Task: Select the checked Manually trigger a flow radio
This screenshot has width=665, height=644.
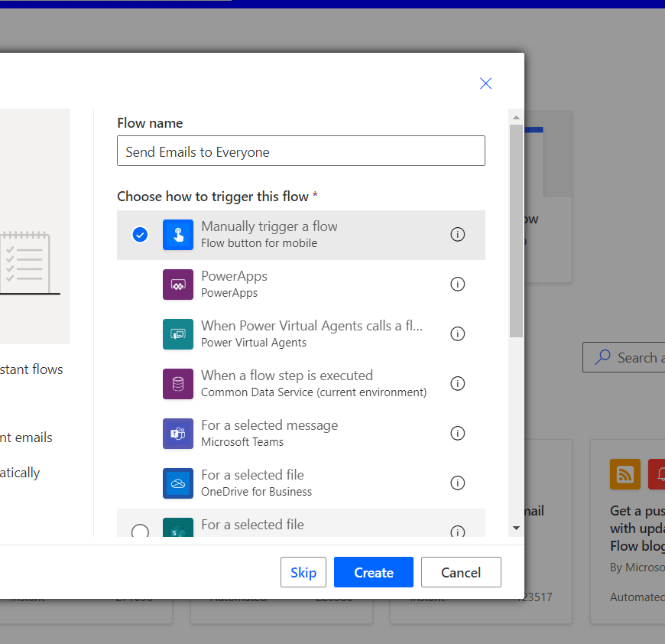Action: click(140, 234)
